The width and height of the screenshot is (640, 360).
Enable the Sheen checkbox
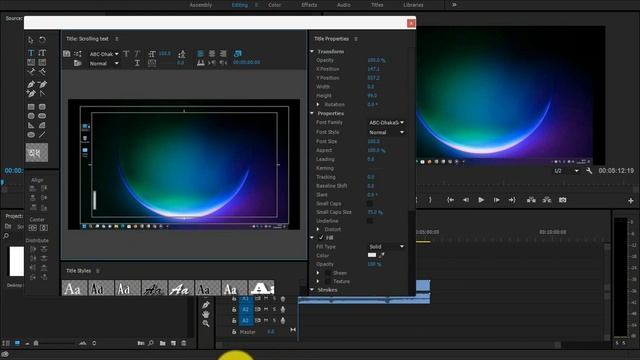328,273
